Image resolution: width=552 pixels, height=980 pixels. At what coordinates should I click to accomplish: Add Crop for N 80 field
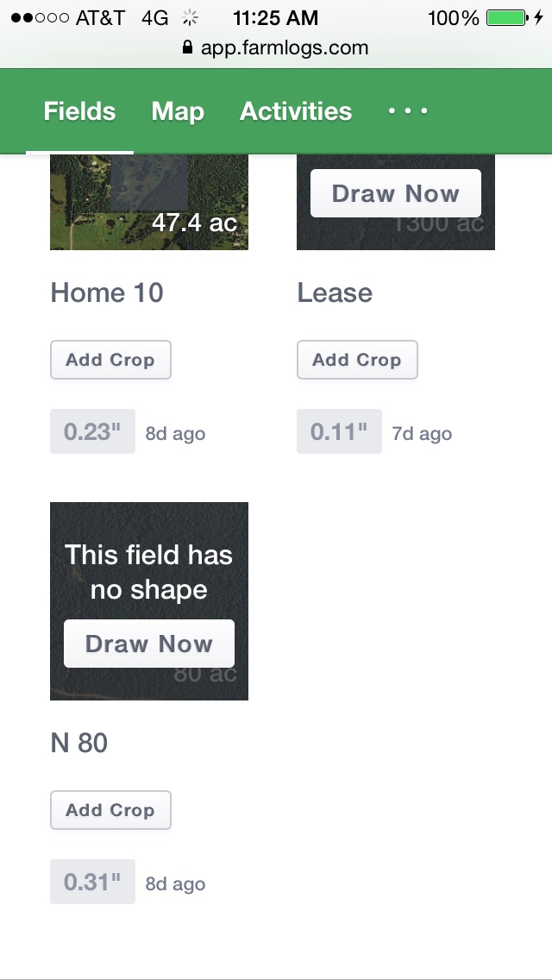pos(110,810)
